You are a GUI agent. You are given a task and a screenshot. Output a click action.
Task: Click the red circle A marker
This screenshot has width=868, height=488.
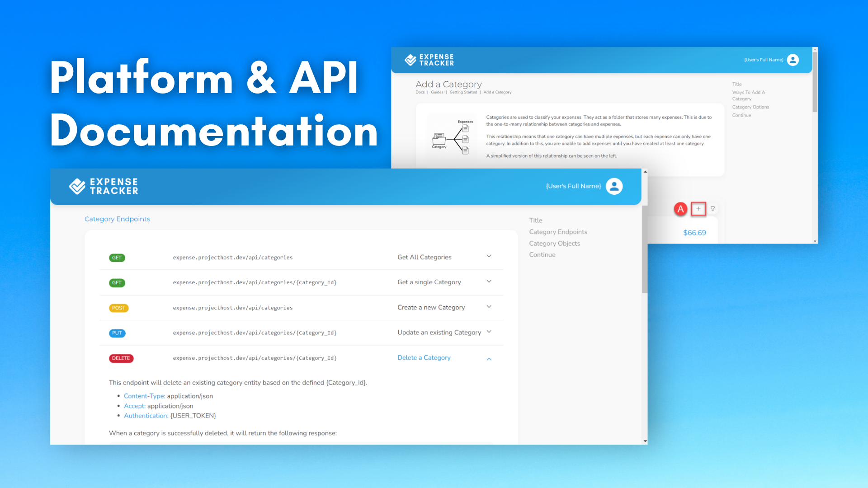[x=680, y=209]
